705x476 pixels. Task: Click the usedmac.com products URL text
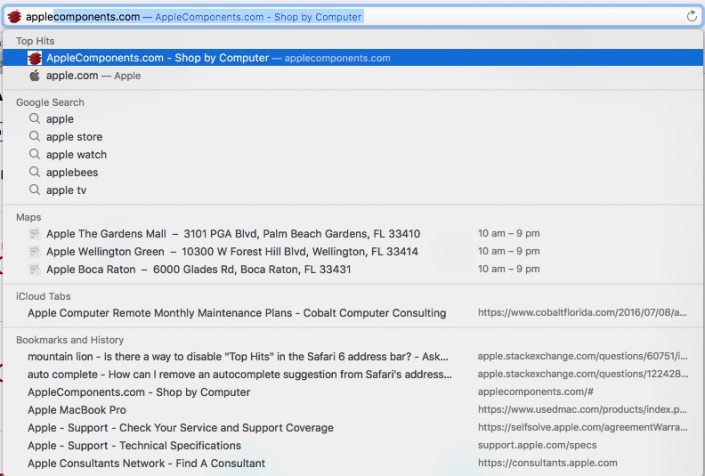582,409
